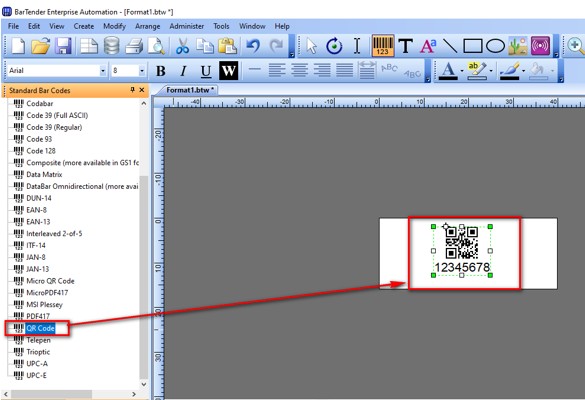Select the RFID encoder tool
The height and width of the screenshot is (400, 585).
(540, 46)
